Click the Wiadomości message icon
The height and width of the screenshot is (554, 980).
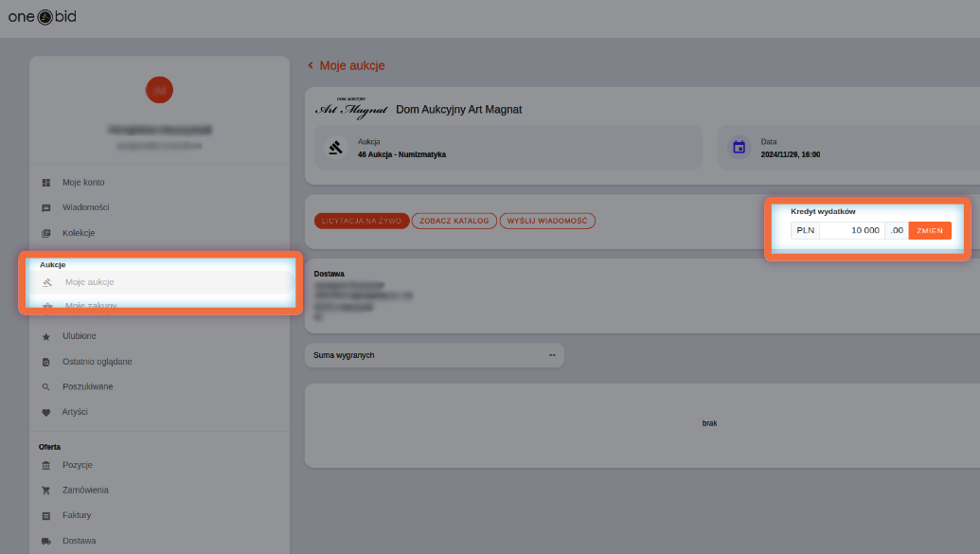click(x=46, y=207)
